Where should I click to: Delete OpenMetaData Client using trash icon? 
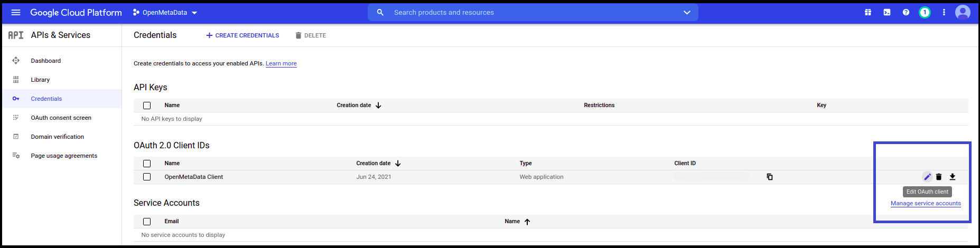(939, 177)
